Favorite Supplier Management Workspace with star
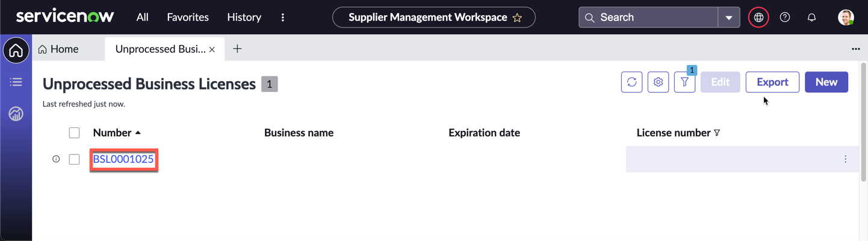The image size is (868, 241). pos(517,18)
